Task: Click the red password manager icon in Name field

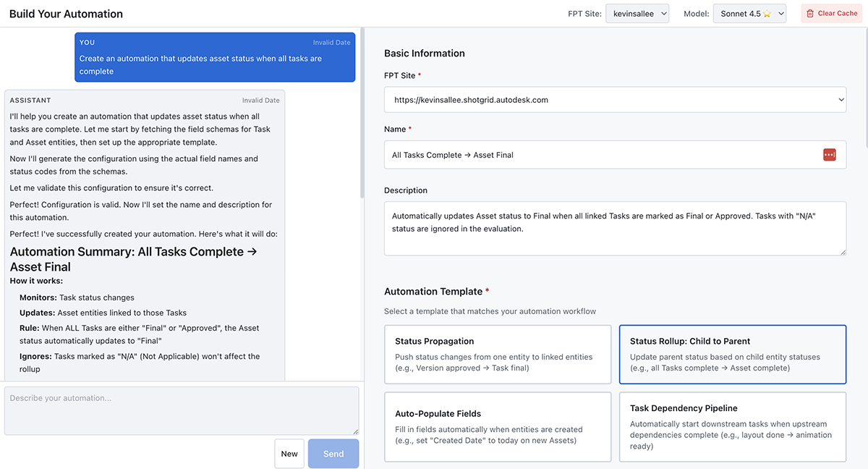Action: pos(829,154)
